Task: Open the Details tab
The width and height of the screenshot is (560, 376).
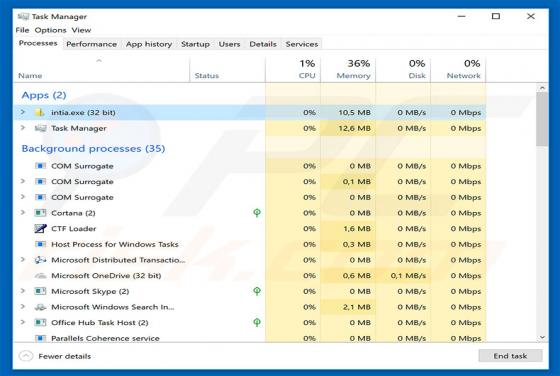Action: coord(263,44)
